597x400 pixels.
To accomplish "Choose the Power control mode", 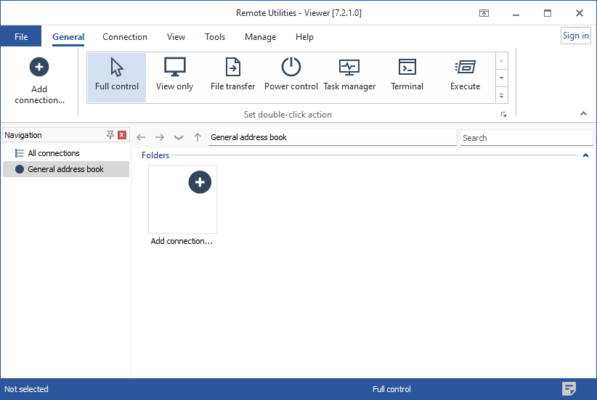I will [291, 77].
